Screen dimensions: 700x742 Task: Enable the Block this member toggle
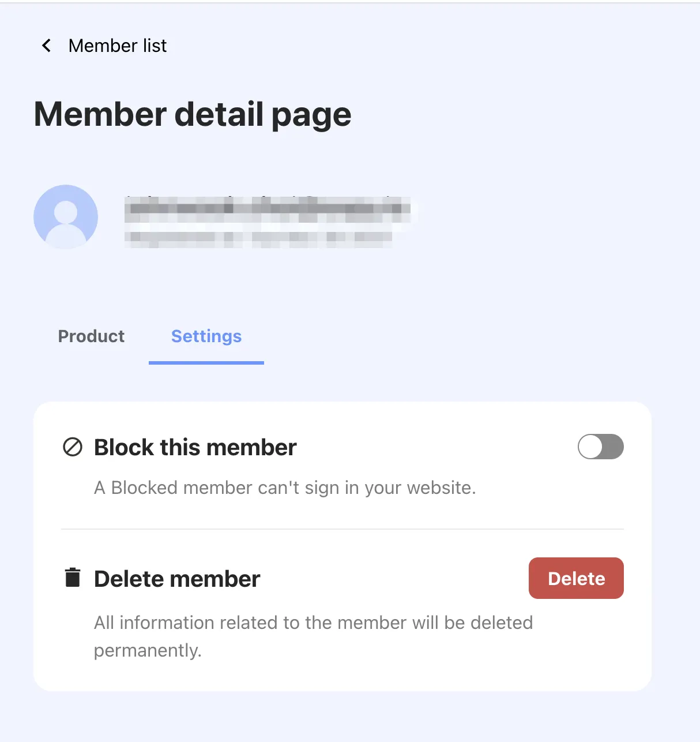coord(600,447)
